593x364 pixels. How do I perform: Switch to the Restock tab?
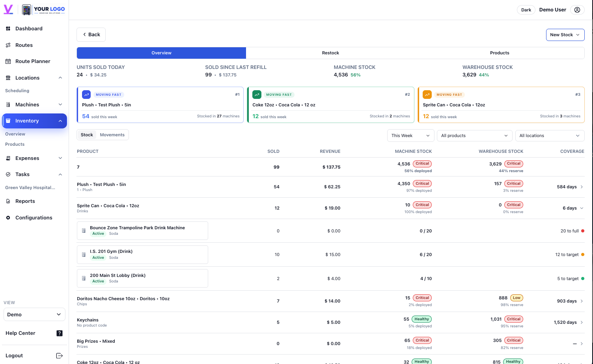pos(330,53)
